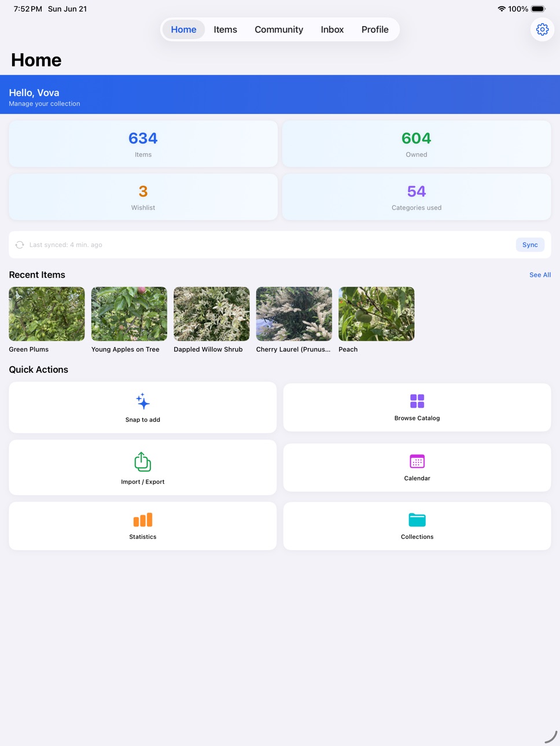This screenshot has width=560, height=746.
Task: Tap the Browse Catalog grid icon
Action: (417, 401)
